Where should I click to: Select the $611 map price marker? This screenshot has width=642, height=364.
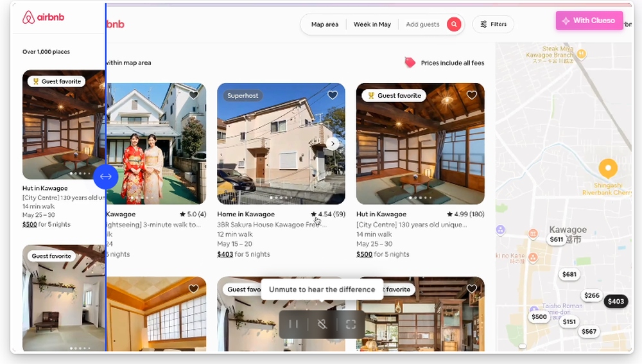coord(556,239)
